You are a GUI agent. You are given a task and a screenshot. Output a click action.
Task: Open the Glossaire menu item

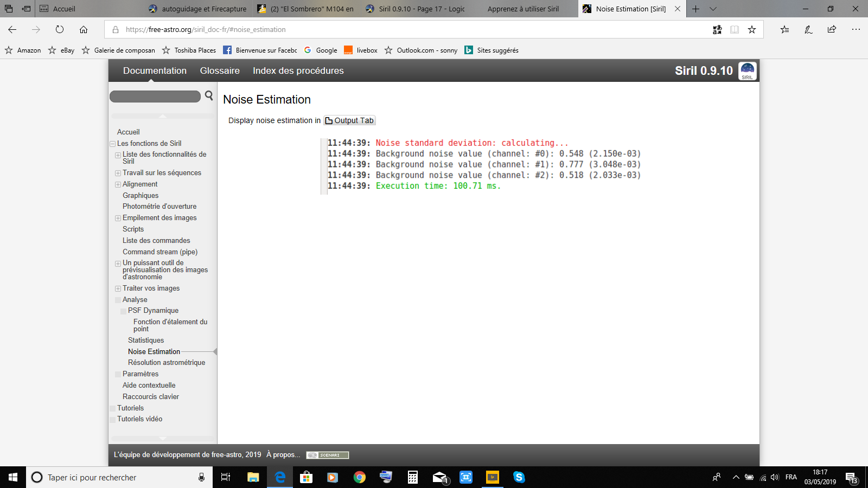point(220,70)
